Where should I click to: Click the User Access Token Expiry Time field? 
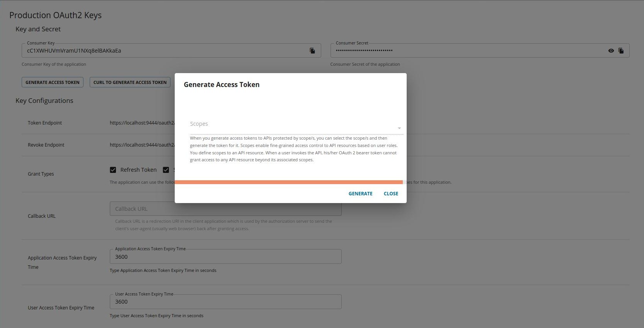pyautogui.click(x=226, y=302)
